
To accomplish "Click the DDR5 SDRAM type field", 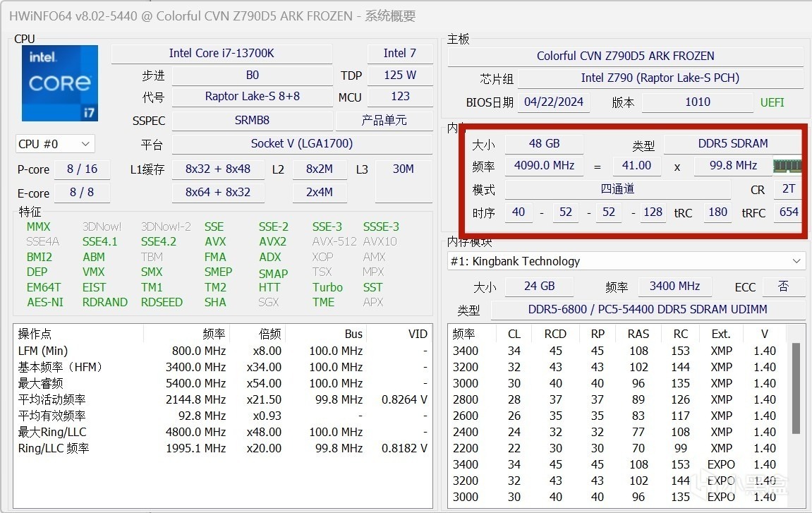I will point(733,143).
